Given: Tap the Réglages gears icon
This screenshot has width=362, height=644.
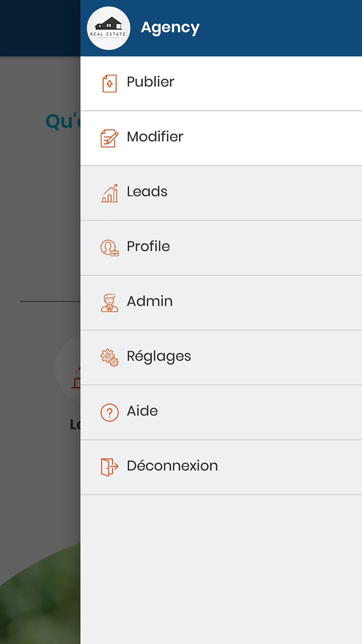Looking at the screenshot, I should (x=109, y=358).
